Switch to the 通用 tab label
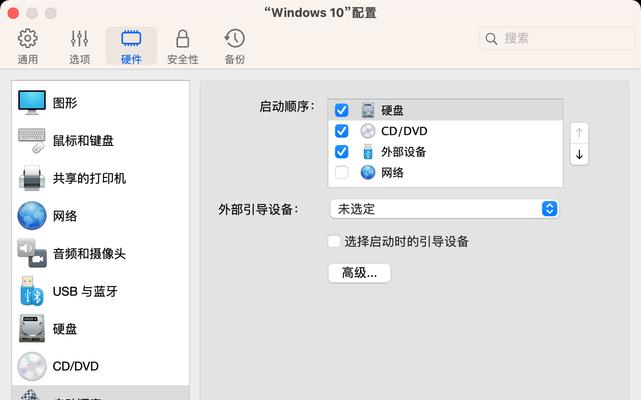Image resolution: width=641 pixels, height=400 pixels. (x=27, y=60)
